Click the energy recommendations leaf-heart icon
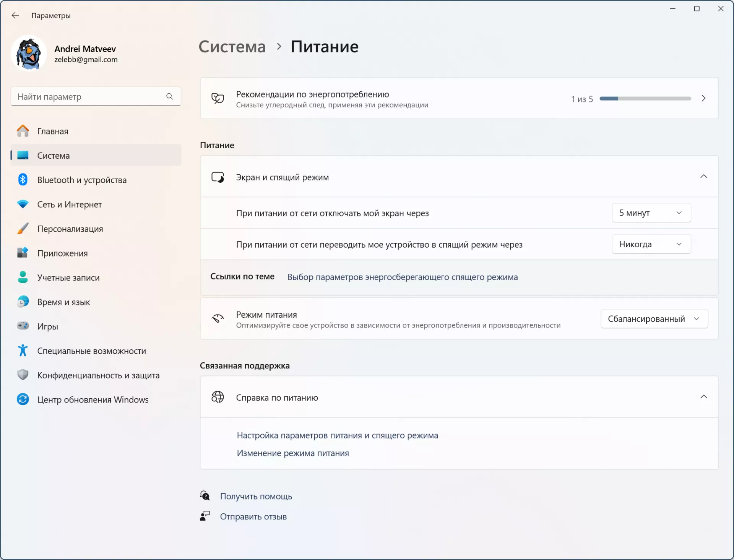This screenshot has width=734, height=560. pos(218,99)
